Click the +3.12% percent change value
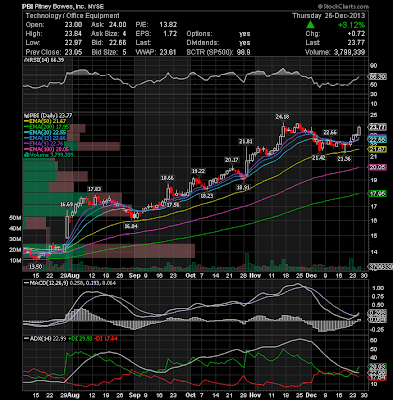Viewport: 393px width, 400px height. 351,25
